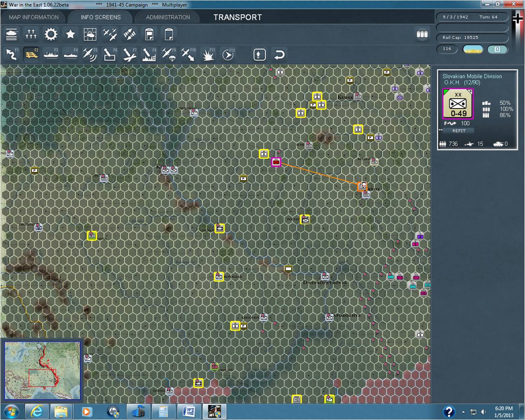Click the 0-49 unit counter in panel
The width and height of the screenshot is (525, 420).
click(458, 104)
